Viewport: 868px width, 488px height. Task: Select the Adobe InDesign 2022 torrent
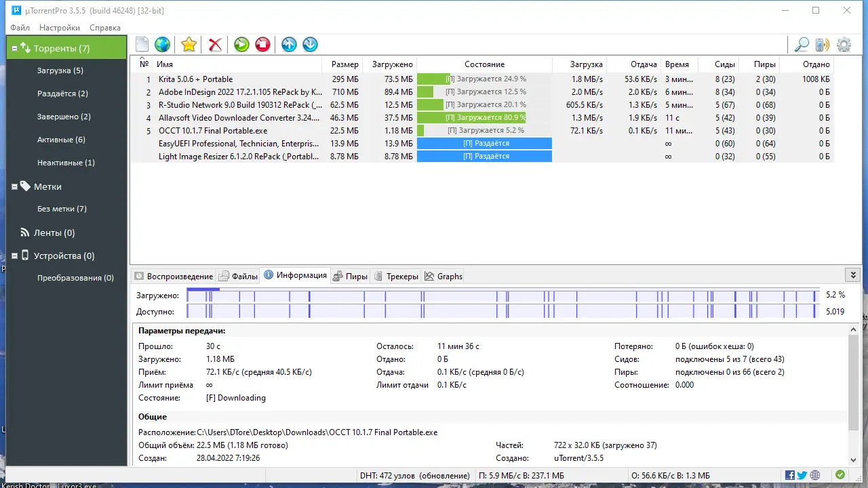click(240, 92)
